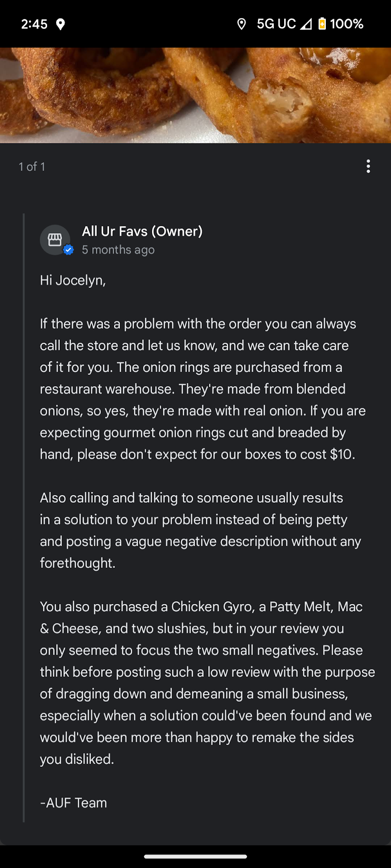Tap the 2:45 status bar clock
Screen dimensions: 391x868
pos(34,24)
